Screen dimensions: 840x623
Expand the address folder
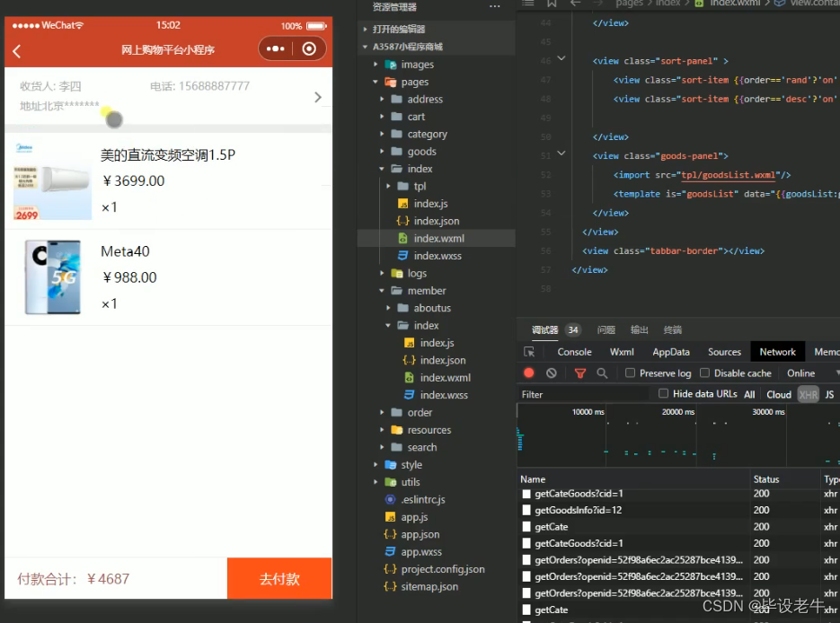(x=382, y=99)
